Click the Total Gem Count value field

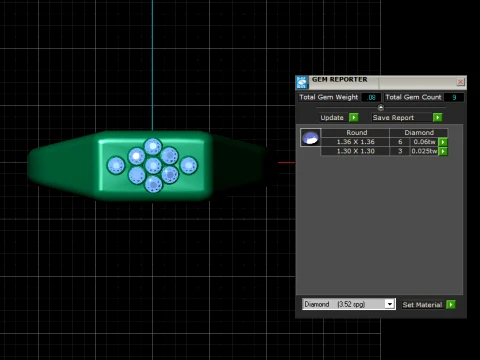(x=454, y=97)
